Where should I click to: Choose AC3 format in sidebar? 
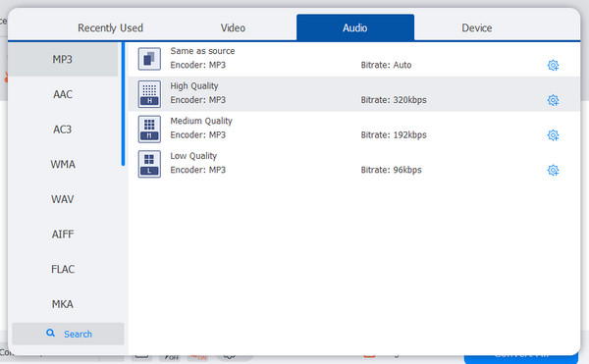(63, 130)
